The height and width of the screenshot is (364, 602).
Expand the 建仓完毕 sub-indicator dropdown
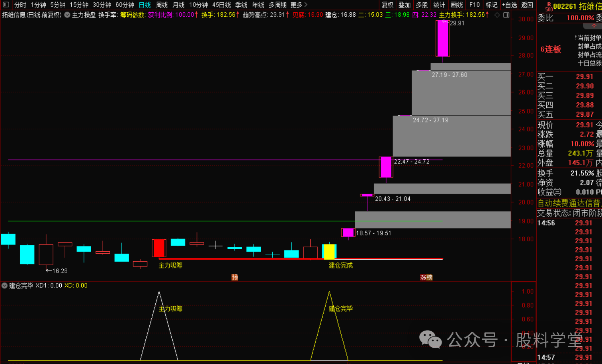point(5,286)
